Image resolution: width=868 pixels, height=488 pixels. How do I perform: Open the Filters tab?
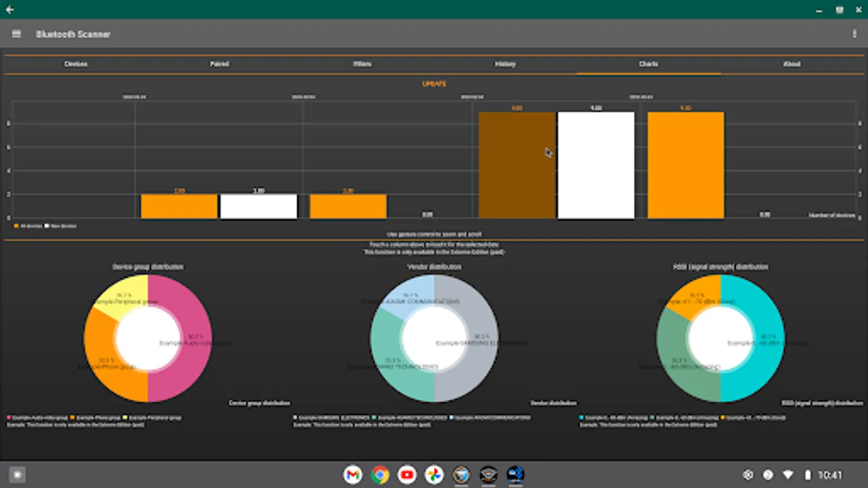(x=362, y=64)
